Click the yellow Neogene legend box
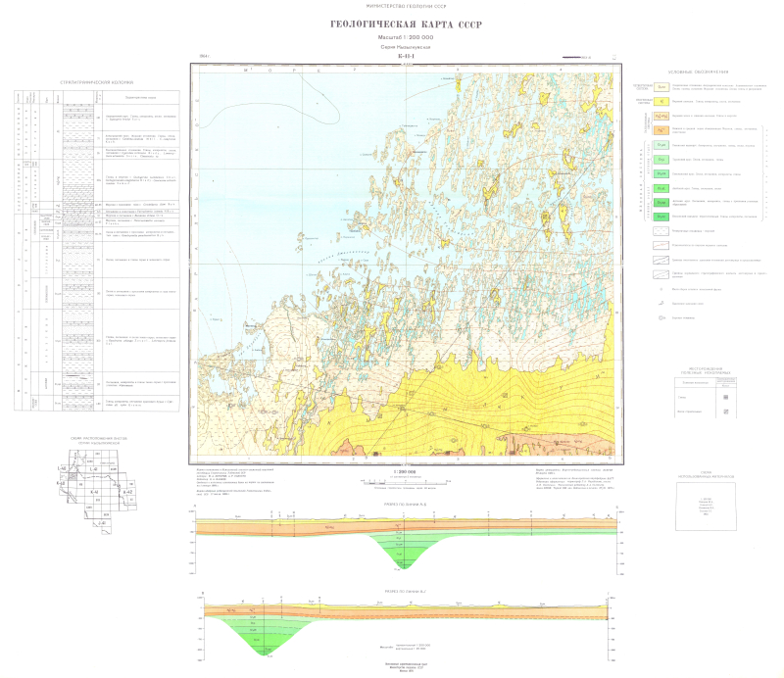This screenshot has height=678, width=784. (x=662, y=101)
